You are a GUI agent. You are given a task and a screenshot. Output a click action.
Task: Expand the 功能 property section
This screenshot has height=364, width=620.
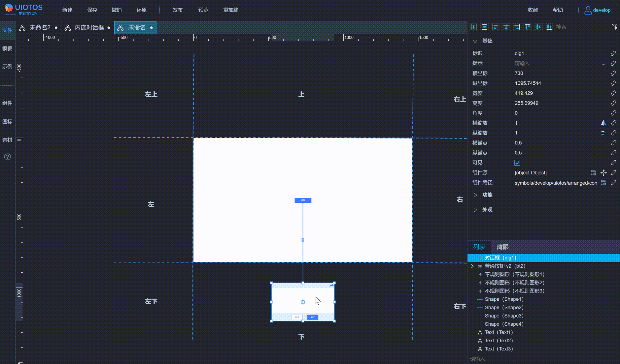point(475,195)
